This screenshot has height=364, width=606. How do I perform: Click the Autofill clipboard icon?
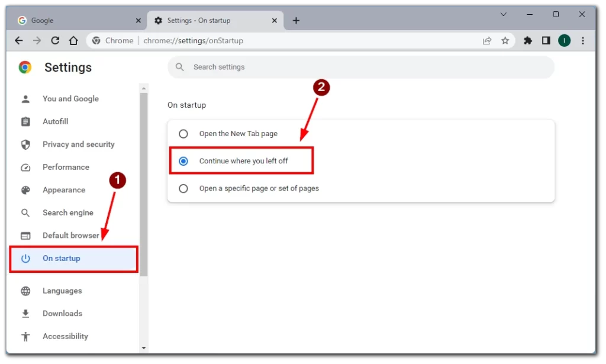(x=25, y=122)
